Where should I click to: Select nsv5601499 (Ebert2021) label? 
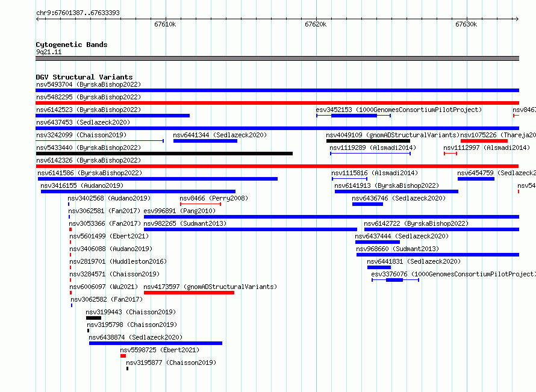point(109,236)
